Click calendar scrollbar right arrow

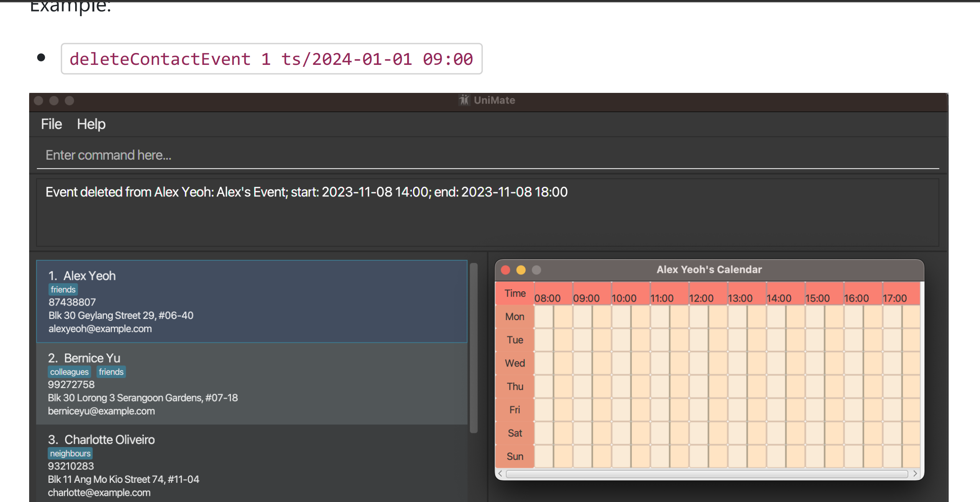915,474
